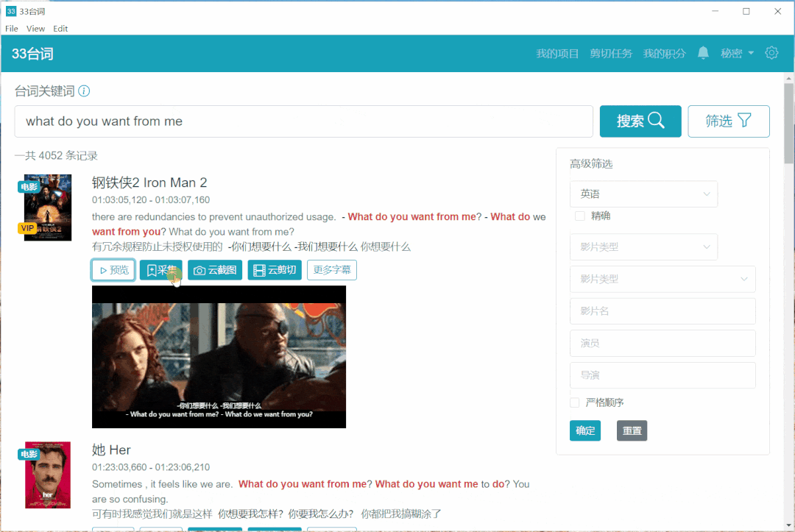Focus the 导演 input field
Image resolution: width=795 pixels, height=532 pixels.
pos(662,375)
